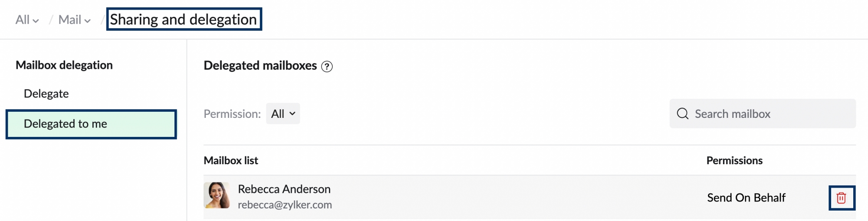The height and width of the screenshot is (221, 868).
Task: Click the search magnifier icon
Action: pyautogui.click(x=683, y=114)
